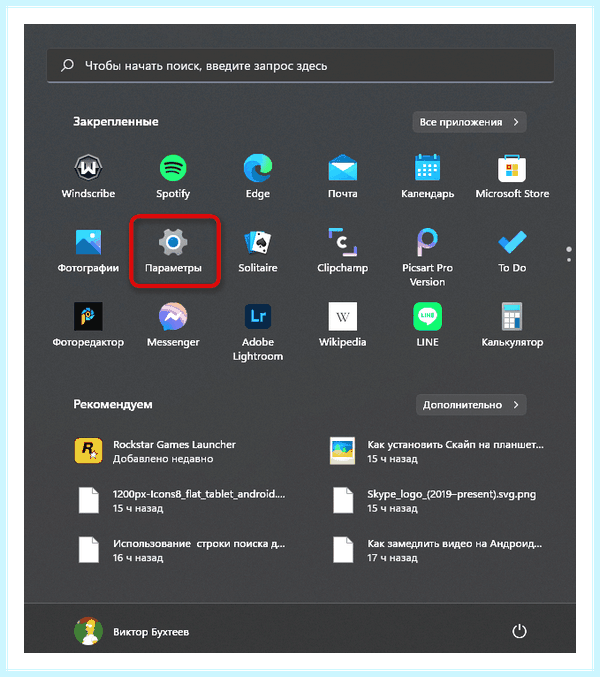Open Picsart Pro Version

[427, 257]
